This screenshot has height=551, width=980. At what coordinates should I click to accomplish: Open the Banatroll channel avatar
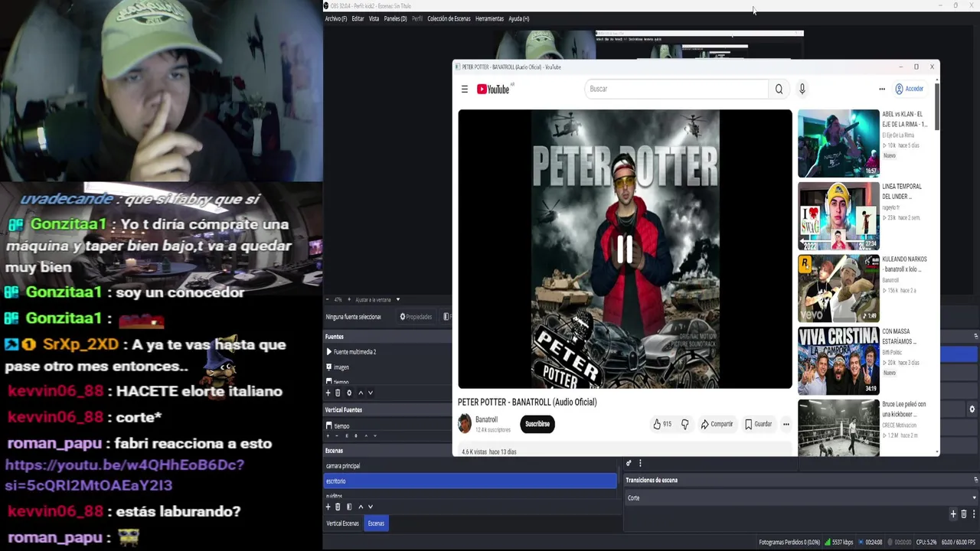pyautogui.click(x=465, y=423)
